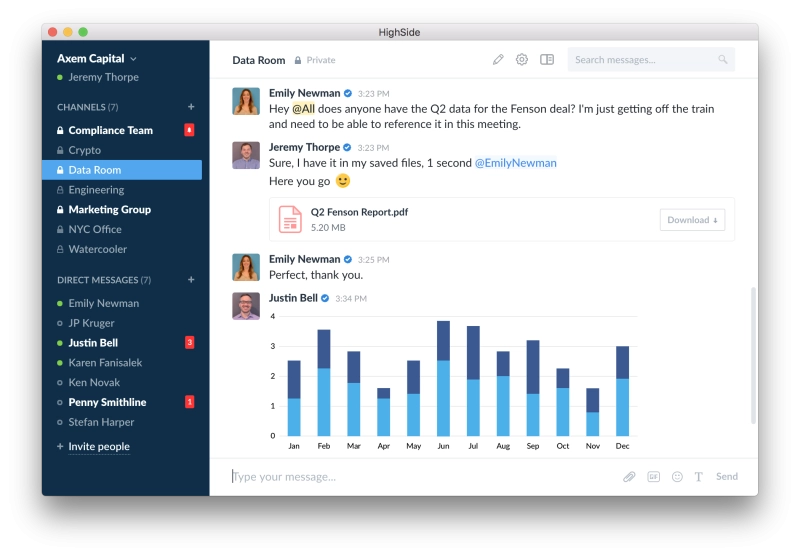Select the Data Room channel
This screenshot has height=556, width=800.
122,170
